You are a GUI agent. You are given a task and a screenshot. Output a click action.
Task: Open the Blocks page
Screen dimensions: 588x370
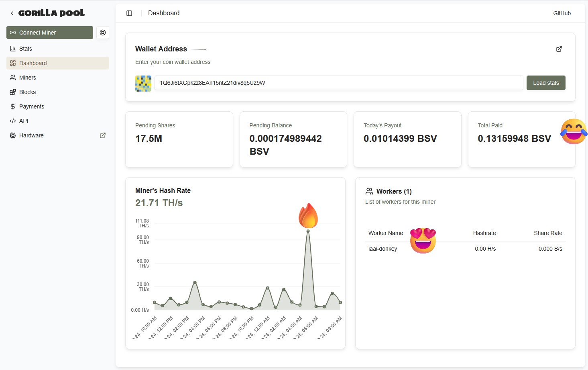pos(58,92)
